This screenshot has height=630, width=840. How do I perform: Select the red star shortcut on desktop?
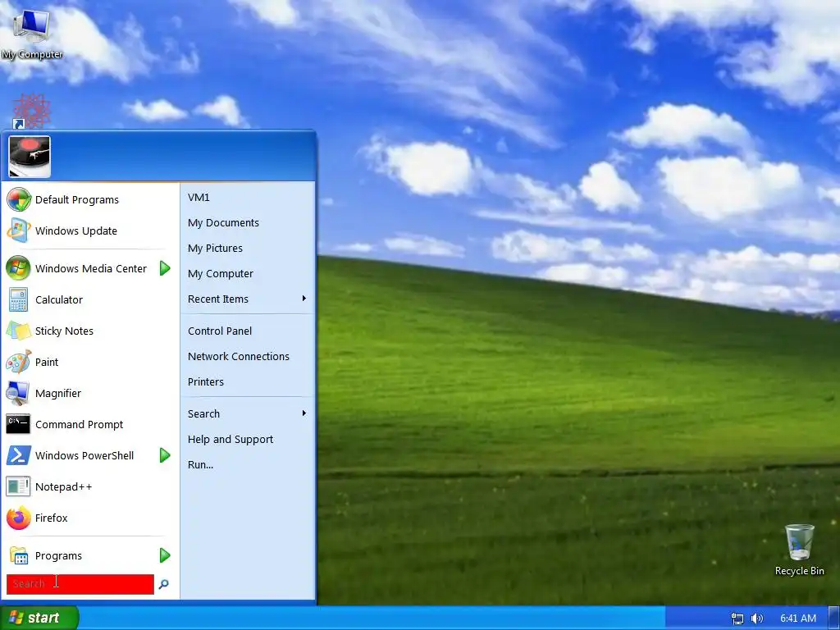coord(32,112)
